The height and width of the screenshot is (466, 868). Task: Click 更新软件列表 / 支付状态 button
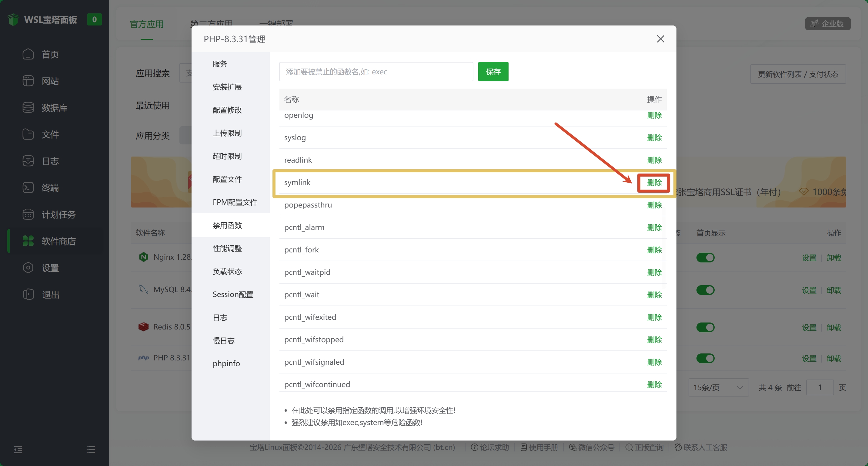click(798, 74)
